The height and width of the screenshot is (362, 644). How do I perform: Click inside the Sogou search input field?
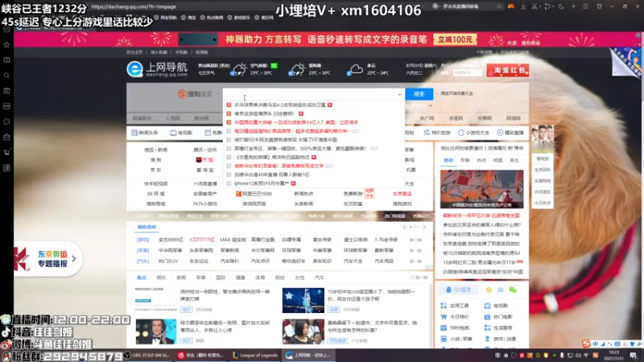point(310,94)
